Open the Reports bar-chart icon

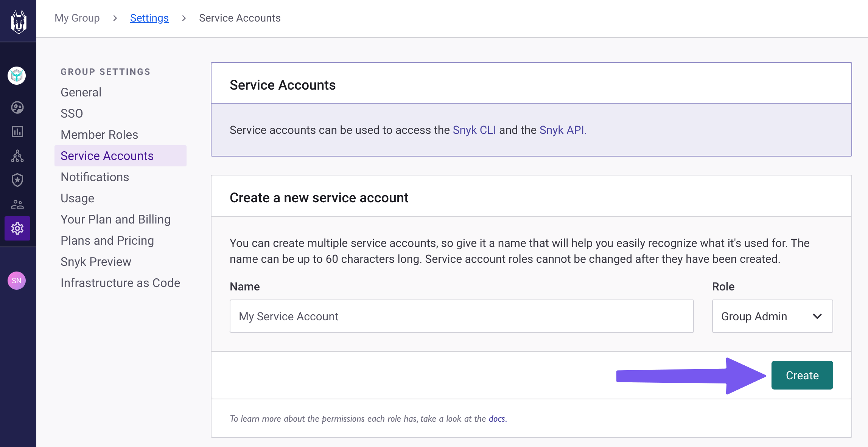[17, 132]
